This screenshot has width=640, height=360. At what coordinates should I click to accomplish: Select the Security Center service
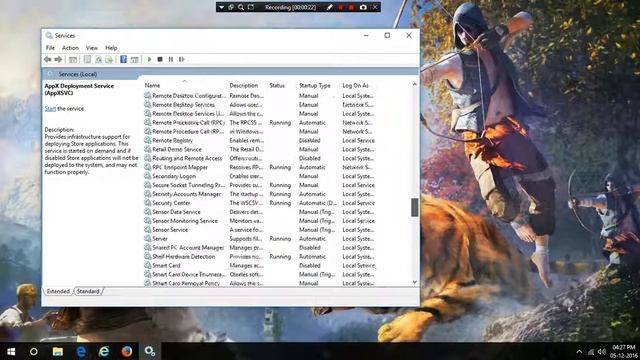(x=260, y=203)
